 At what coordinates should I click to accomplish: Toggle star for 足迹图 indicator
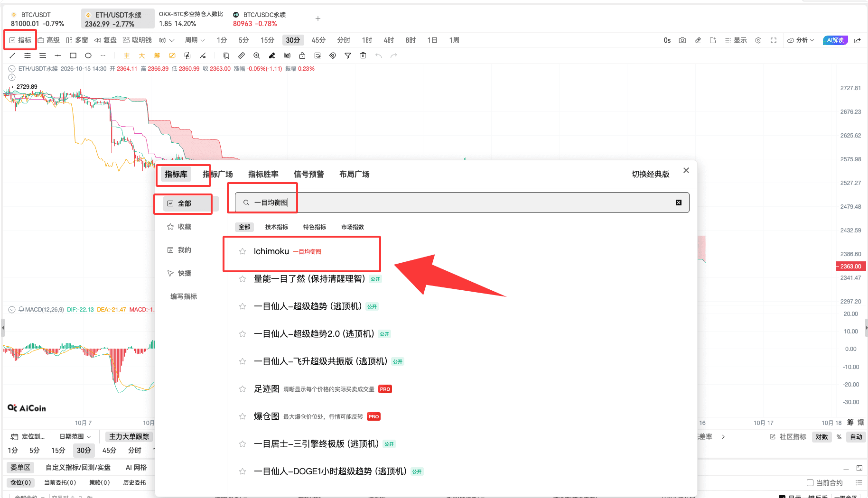pos(243,389)
